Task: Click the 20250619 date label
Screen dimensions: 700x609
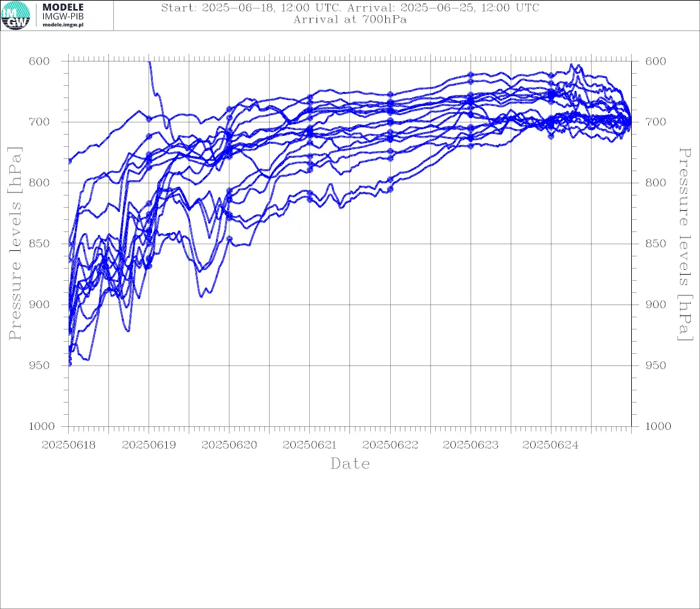Action: (x=149, y=445)
